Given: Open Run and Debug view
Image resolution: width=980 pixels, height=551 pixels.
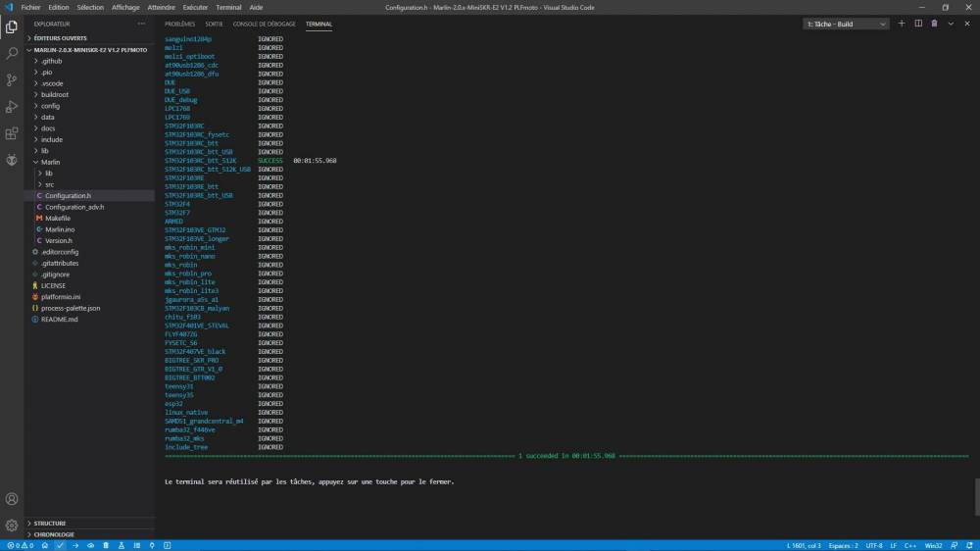Looking at the screenshot, I should coord(11,107).
